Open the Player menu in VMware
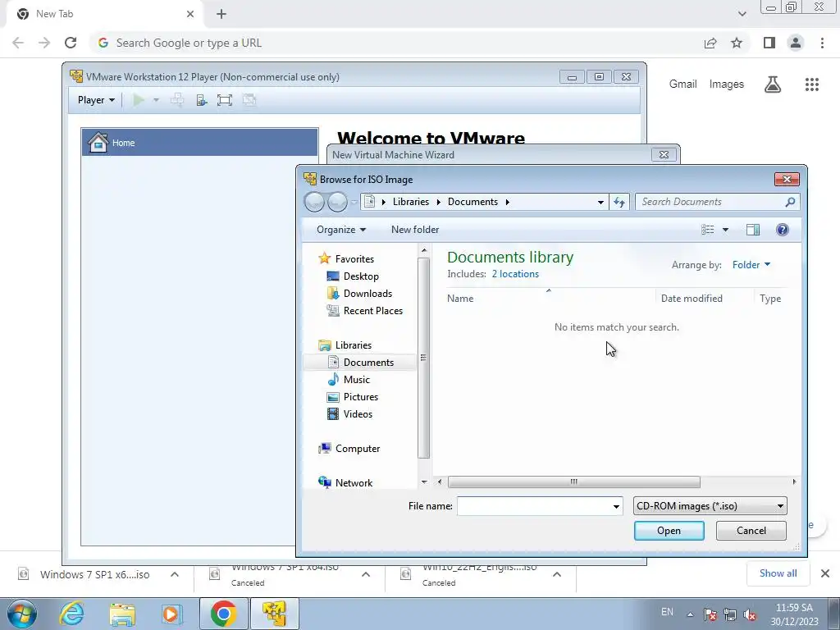The image size is (840, 630). (x=97, y=100)
